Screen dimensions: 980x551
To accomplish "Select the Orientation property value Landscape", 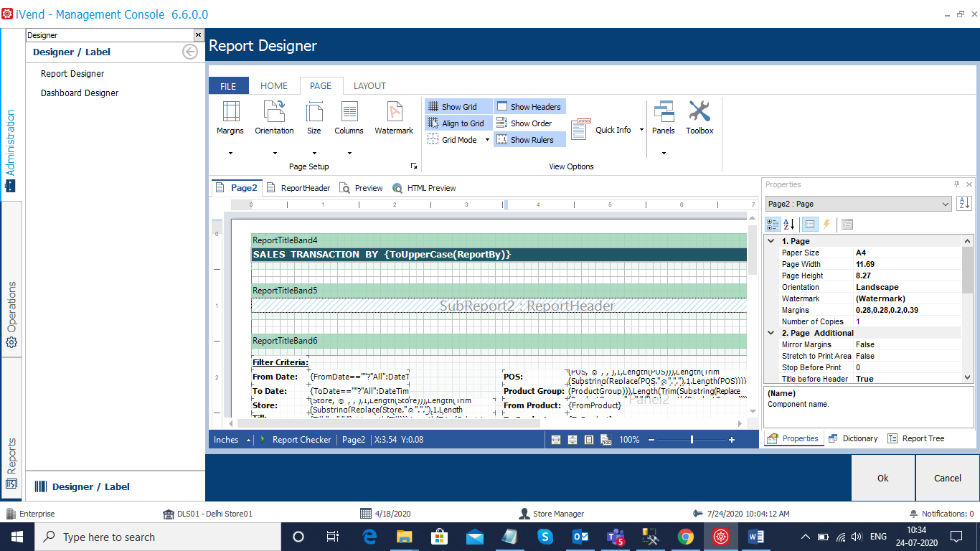I will coord(907,287).
